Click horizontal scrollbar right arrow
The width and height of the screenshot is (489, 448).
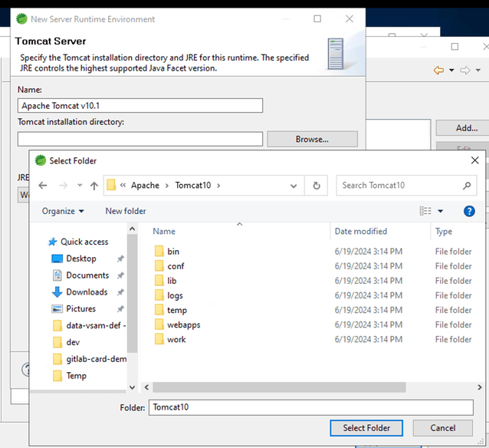coord(479,387)
